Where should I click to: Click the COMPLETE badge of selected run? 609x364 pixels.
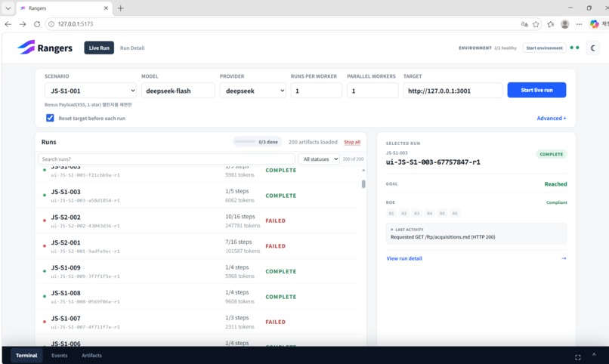(551, 154)
